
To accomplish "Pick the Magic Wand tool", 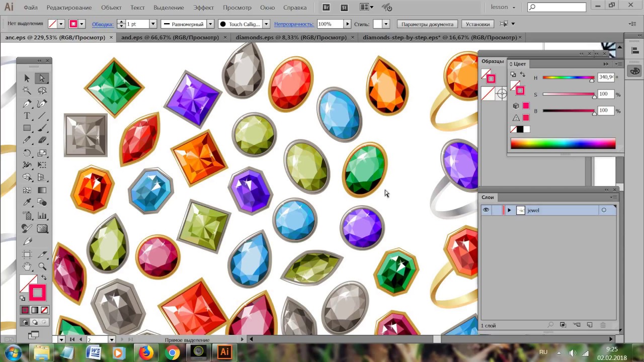I will 27,91.
